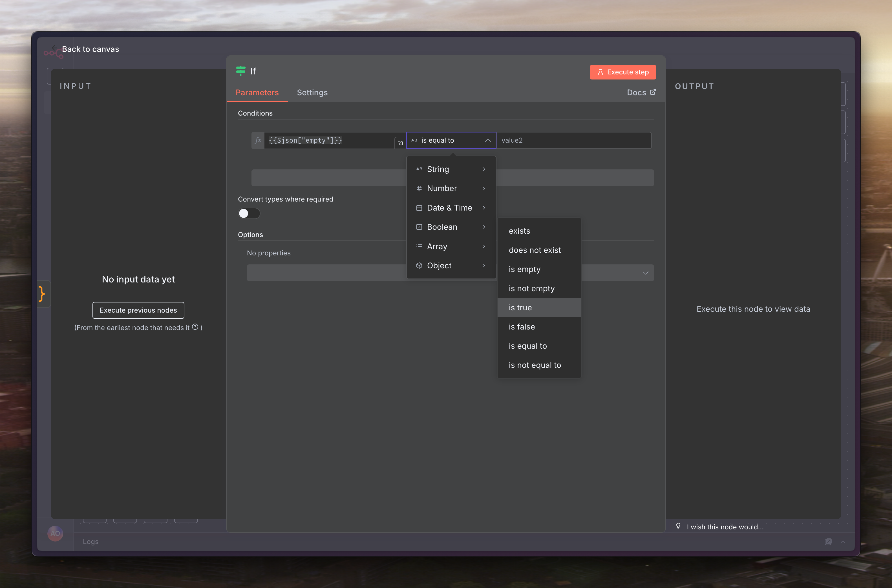
Task: Switch to the Settings tab
Action: (x=312, y=93)
